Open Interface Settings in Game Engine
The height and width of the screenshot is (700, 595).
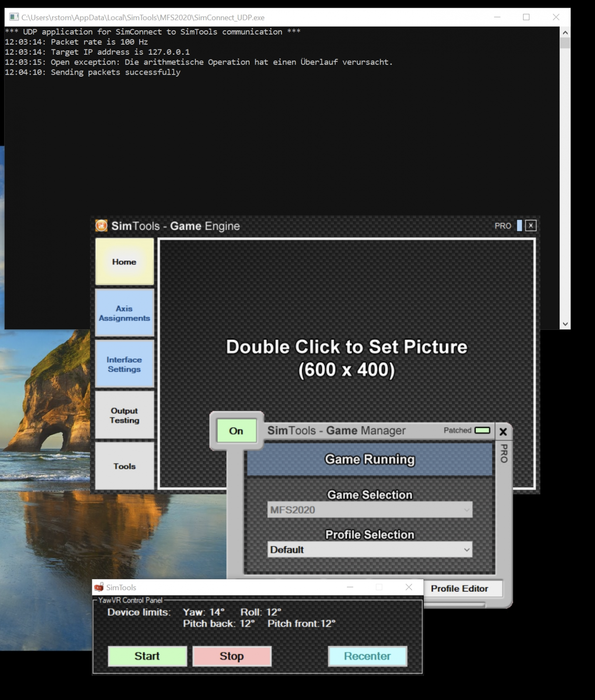[x=125, y=364]
